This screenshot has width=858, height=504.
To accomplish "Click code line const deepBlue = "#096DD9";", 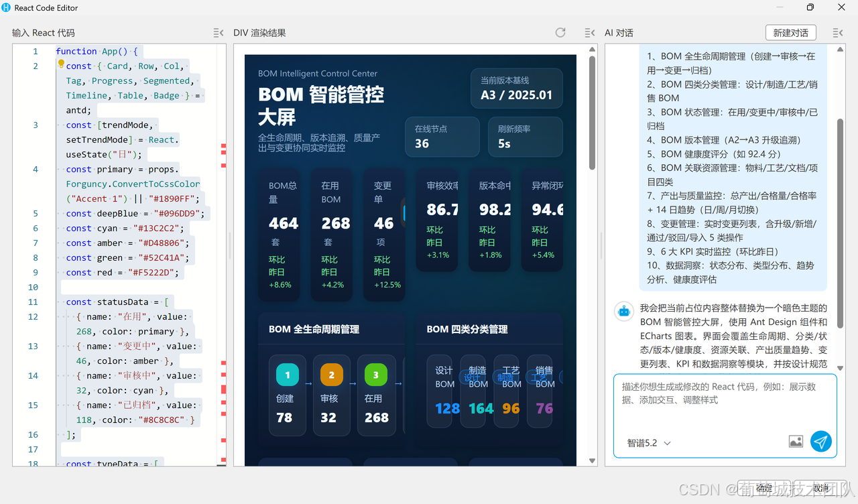I will click(136, 213).
